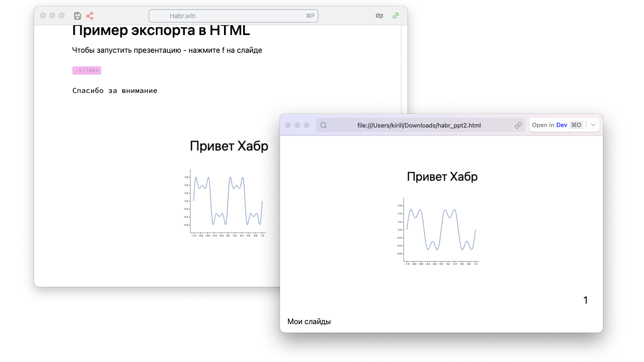Click the ⌘O badge in the Open in button
Screen dimensions: 644x362
576,125
